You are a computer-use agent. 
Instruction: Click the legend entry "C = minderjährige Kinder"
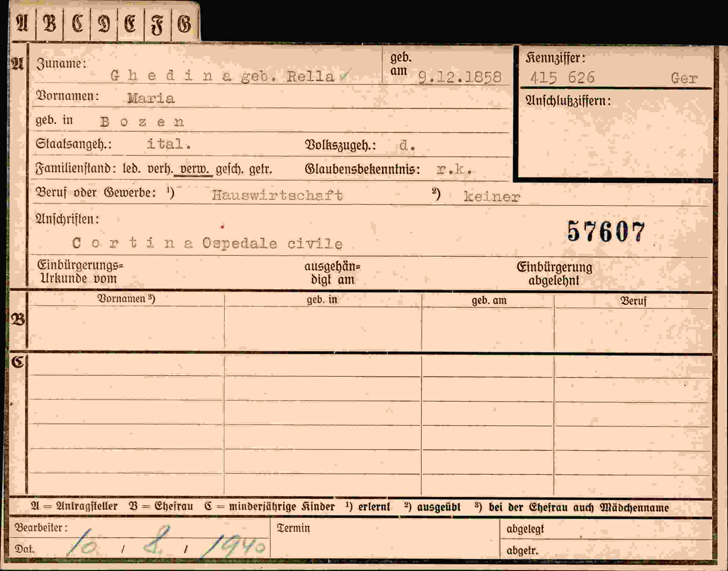269,506
